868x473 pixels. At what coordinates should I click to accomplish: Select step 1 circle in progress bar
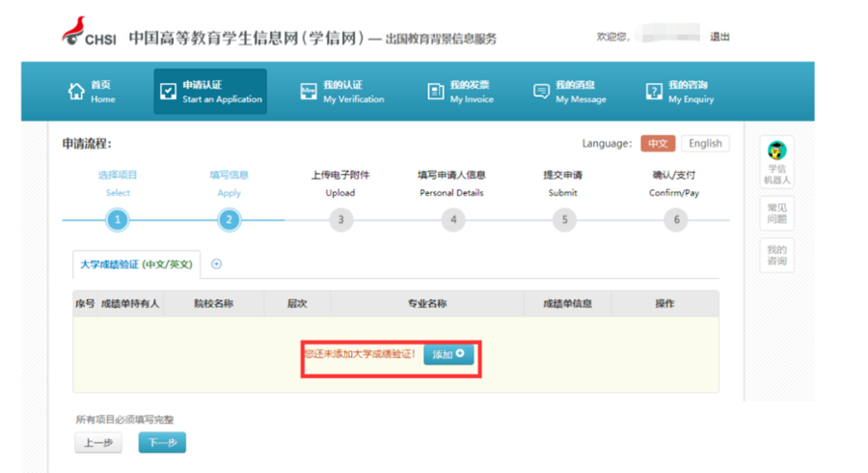(118, 220)
